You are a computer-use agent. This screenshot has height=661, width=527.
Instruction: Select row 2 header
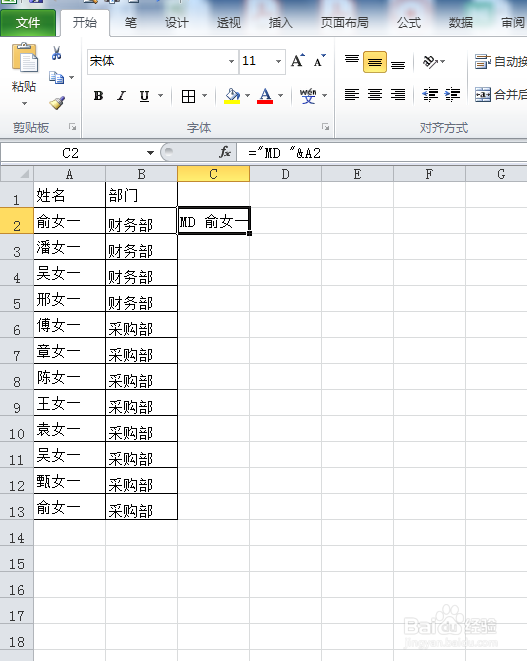16,221
